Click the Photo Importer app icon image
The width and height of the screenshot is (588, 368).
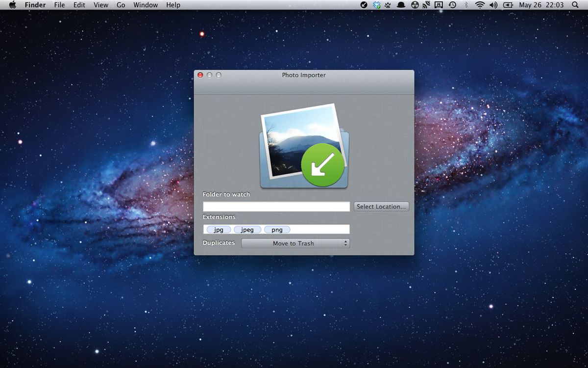click(x=304, y=146)
